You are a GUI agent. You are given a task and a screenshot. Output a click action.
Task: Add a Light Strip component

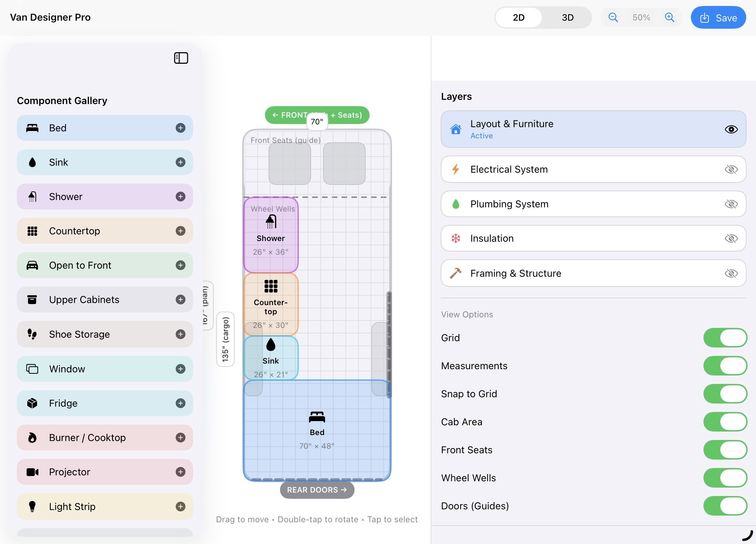180,507
